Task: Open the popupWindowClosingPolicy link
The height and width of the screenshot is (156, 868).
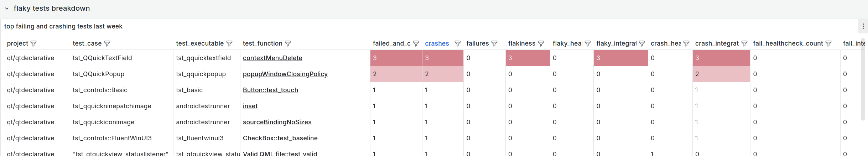Action: pyautogui.click(x=285, y=74)
